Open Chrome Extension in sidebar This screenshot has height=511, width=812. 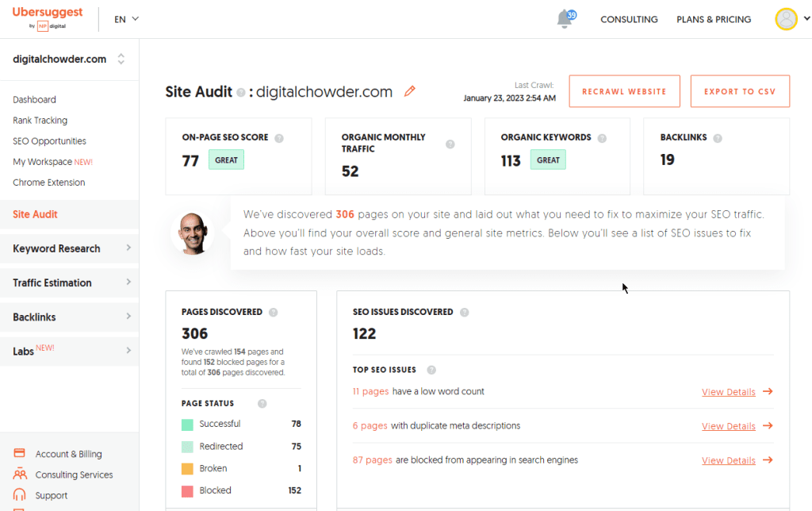[x=48, y=182]
